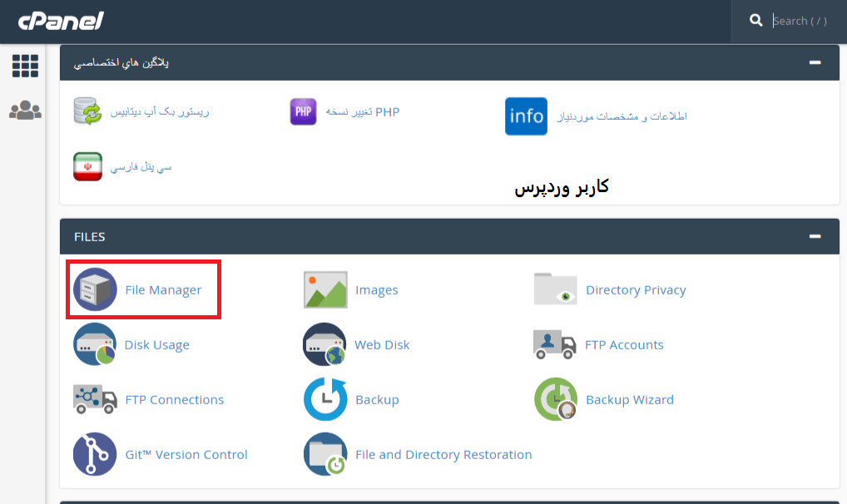The height and width of the screenshot is (504, 847).
Task: Click the database backup restore icon
Action: point(87,111)
